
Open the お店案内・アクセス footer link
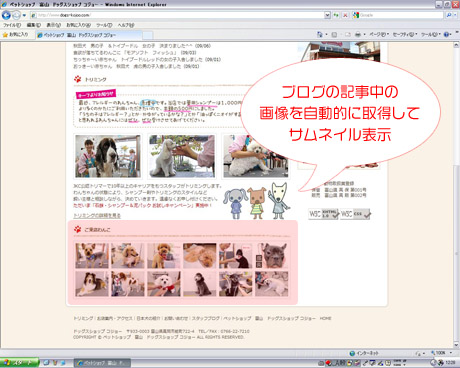click(x=115, y=318)
